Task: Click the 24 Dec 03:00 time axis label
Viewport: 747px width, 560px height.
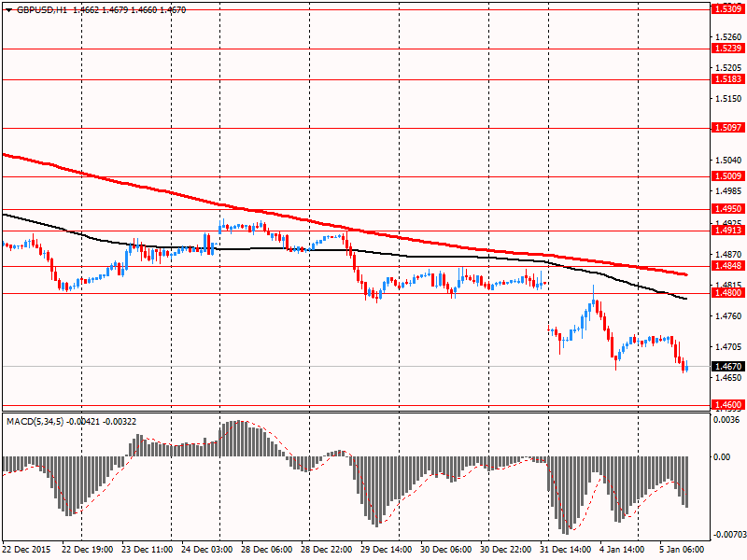Action: click(207, 549)
